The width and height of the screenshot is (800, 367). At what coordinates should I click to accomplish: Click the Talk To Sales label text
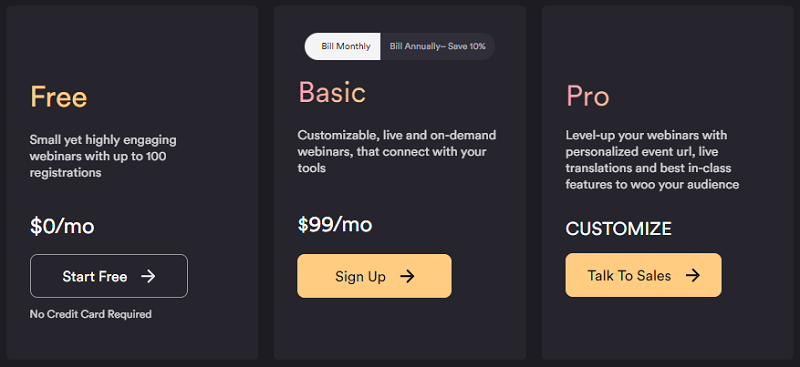[x=629, y=276]
